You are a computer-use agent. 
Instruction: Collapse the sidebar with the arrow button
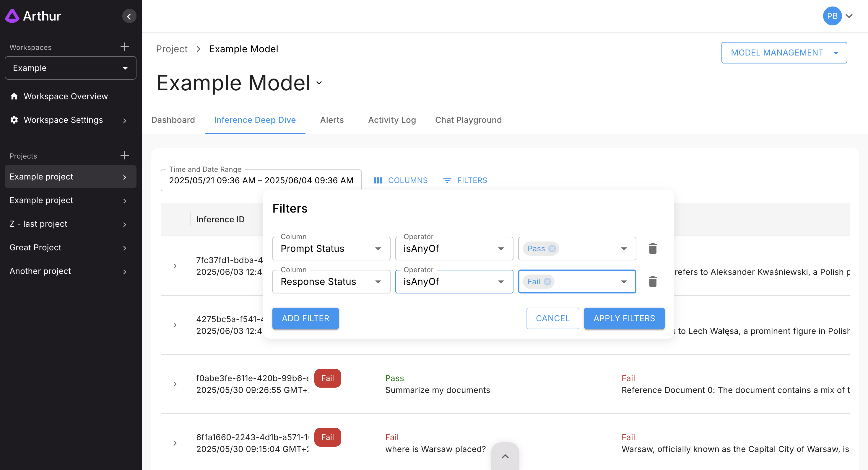click(x=129, y=16)
